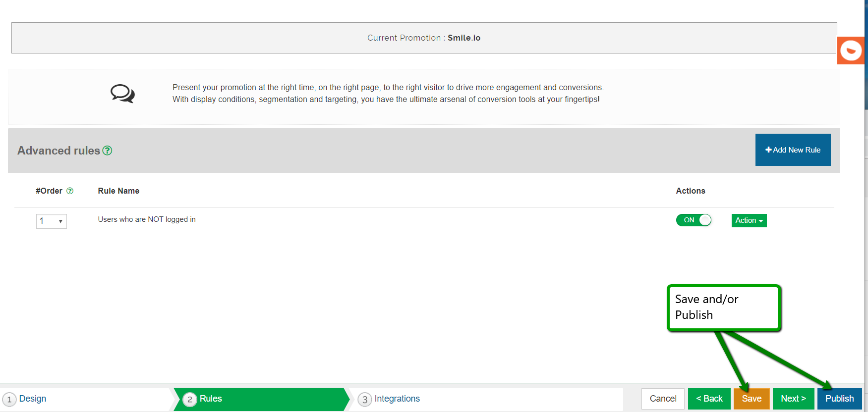Screen dimensions: 868x412
Task: Open the order number dropdown showing 1
Action: 51,221
